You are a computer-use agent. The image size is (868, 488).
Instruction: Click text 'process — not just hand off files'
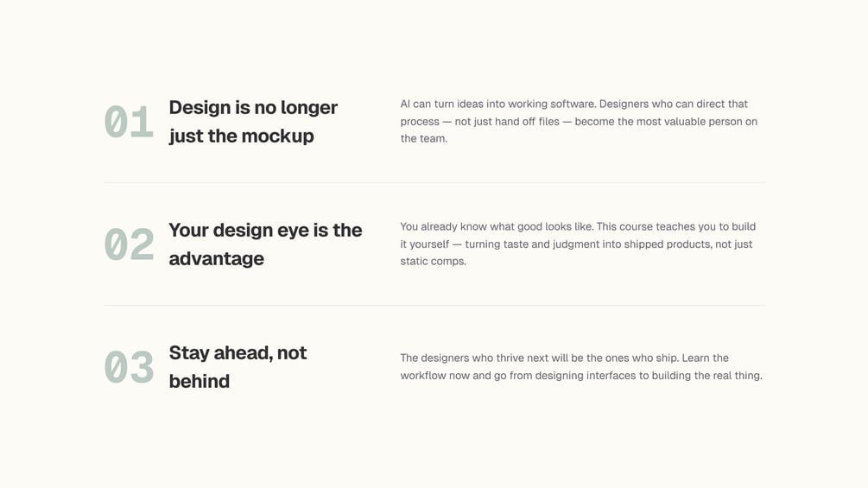480,122
